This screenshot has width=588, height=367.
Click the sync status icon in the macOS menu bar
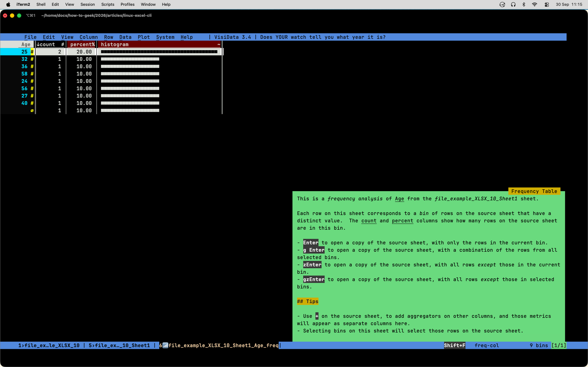(x=502, y=5)
